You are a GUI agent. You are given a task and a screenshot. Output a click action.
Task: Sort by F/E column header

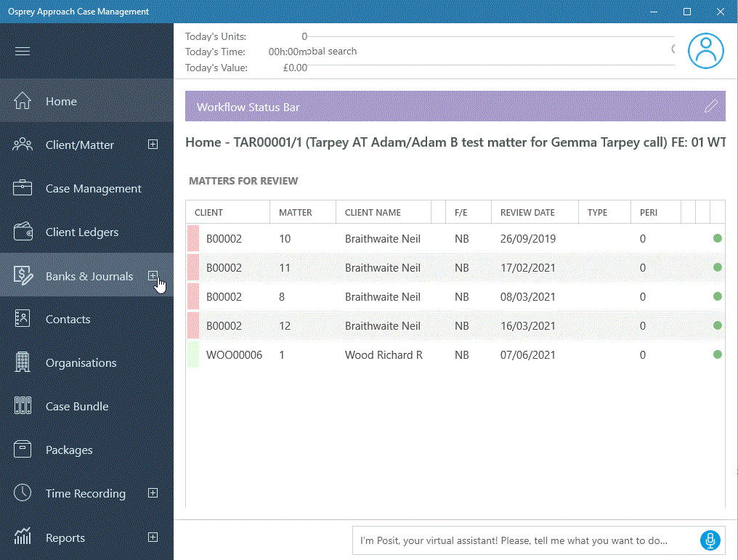[469, 212]
